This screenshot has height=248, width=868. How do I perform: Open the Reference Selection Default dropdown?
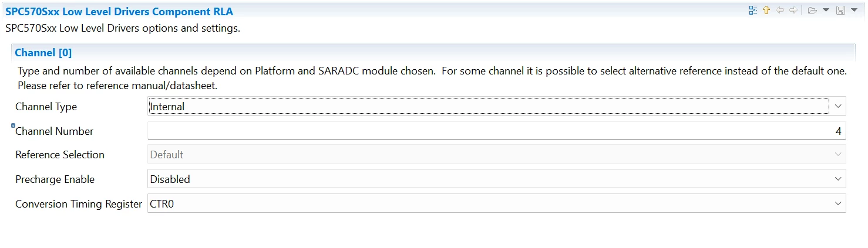tap(496, 155)
